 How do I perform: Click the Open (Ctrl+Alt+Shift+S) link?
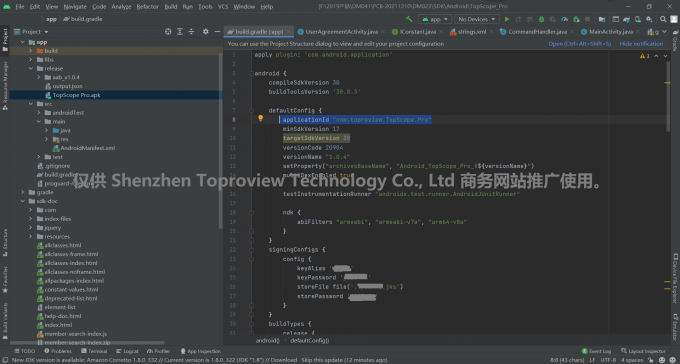(579, 44)
